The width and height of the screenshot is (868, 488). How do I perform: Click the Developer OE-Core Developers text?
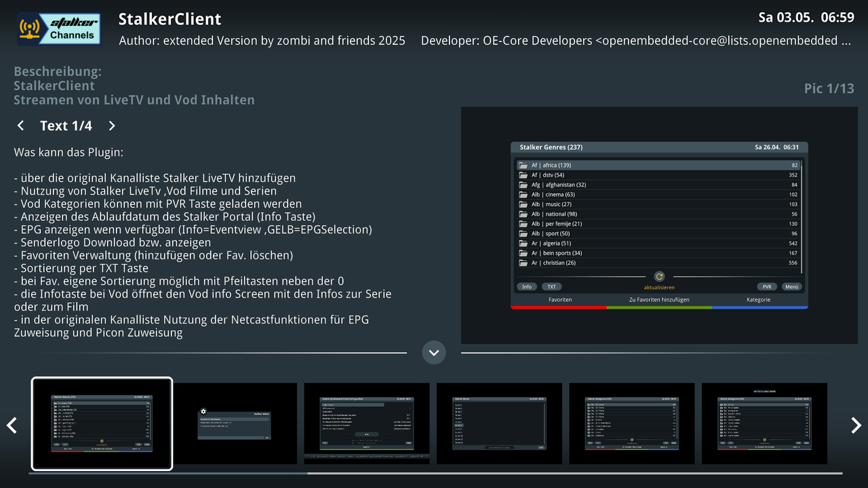click(635, 41)
